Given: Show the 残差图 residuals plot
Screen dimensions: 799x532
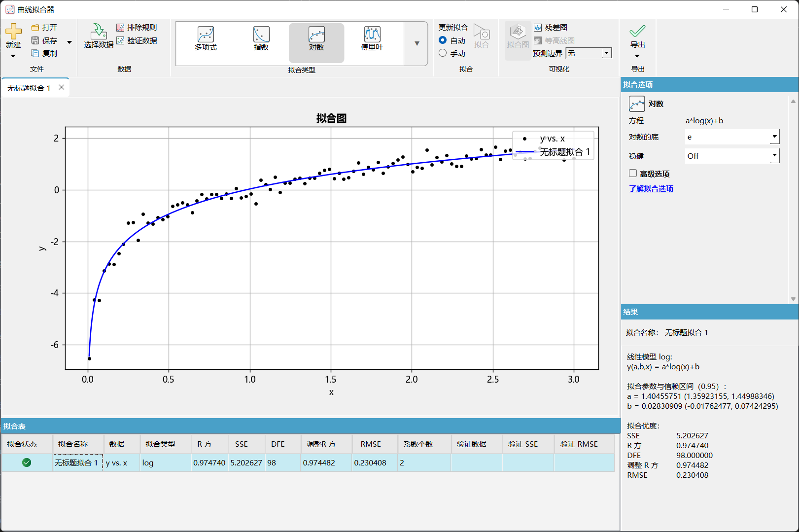Looking at the screenshot, I should [551, 28].
